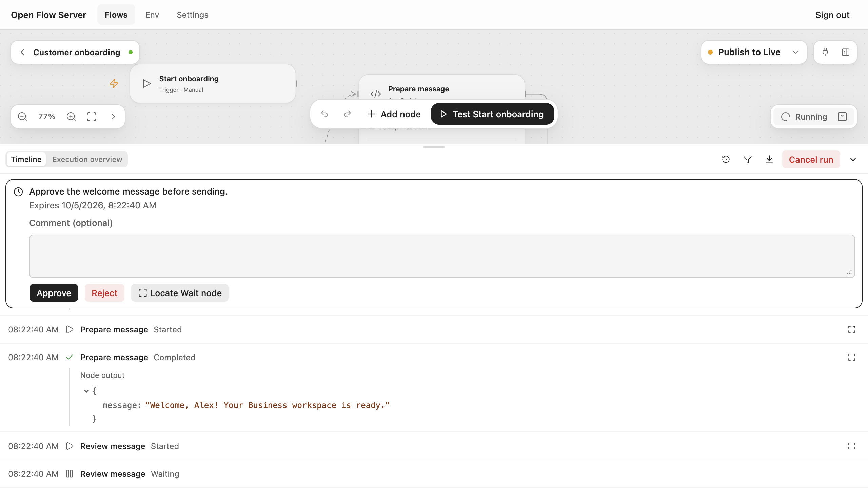Toggle the side panel icon
868x488 pixels.
click(x=846, y=52)
